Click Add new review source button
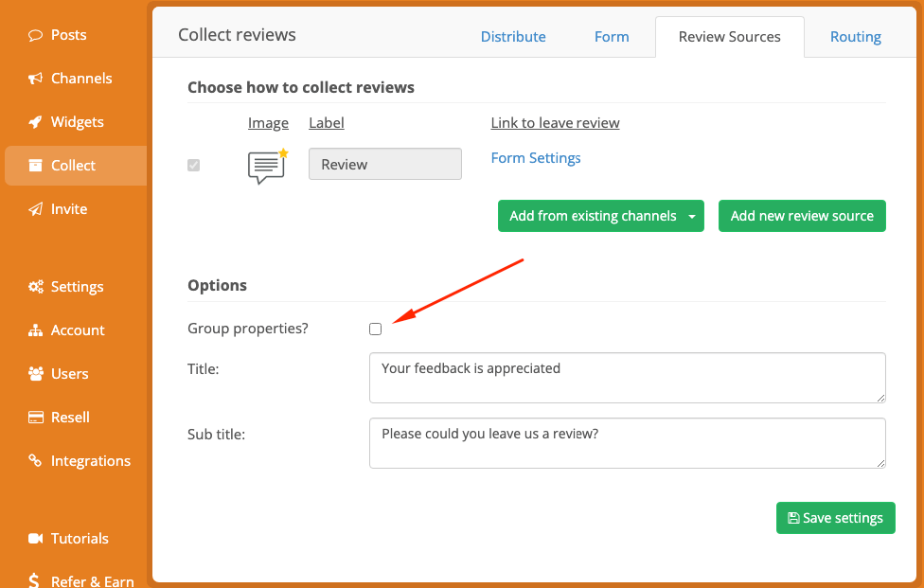Image resolution: width=924 pixels, height=588 pixels. tap(802, 216)
